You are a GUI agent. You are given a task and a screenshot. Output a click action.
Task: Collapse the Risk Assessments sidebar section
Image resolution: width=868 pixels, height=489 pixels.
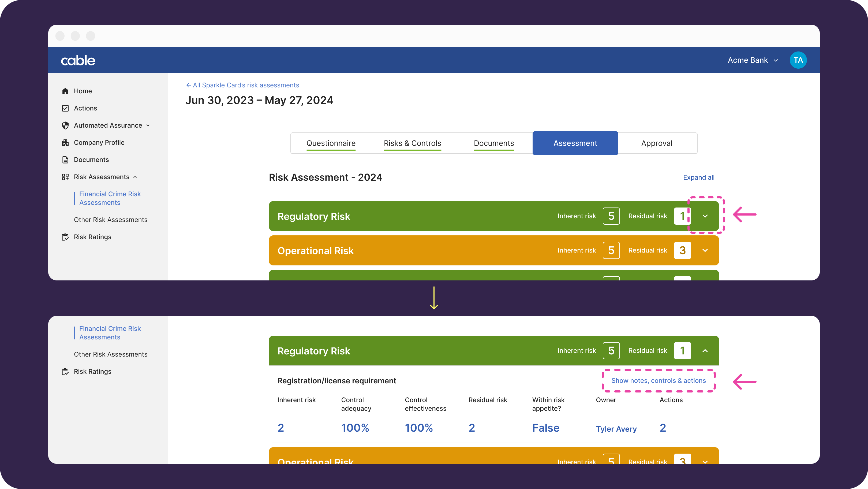click(135, 177)
